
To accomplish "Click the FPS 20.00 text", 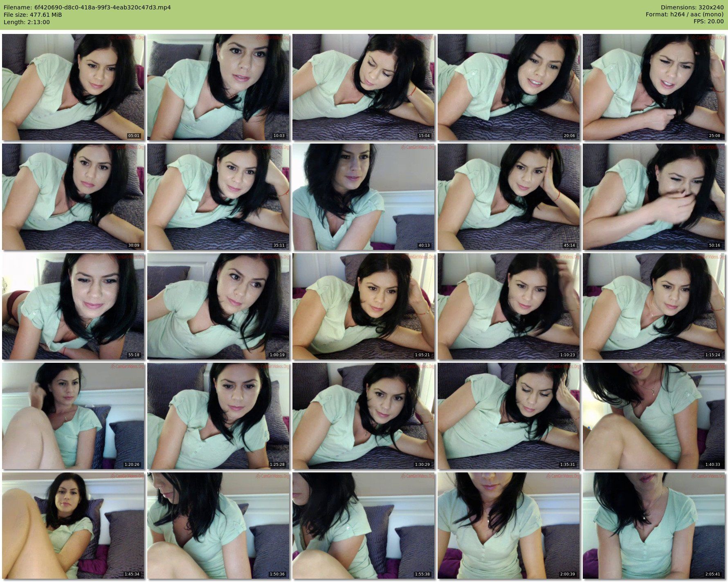I will [708, 22].
